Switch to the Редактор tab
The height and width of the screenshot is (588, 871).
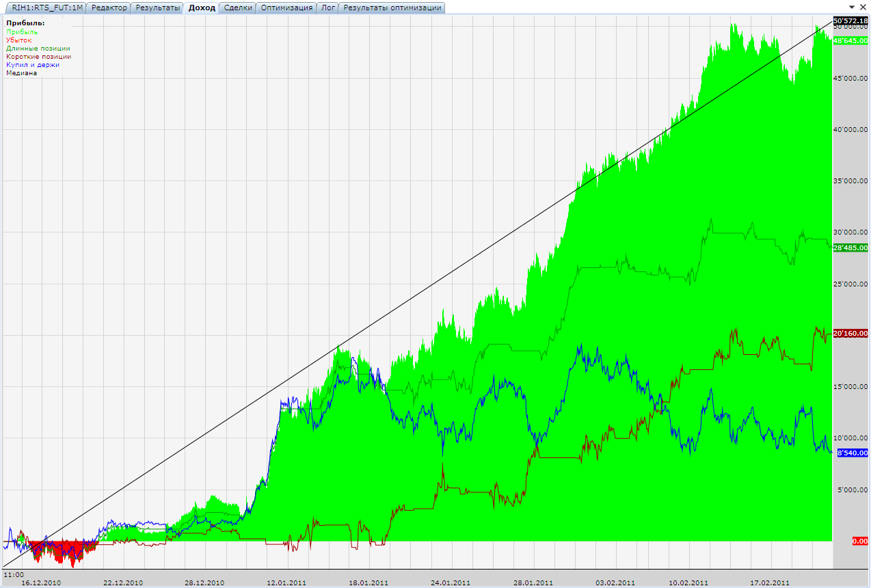click(x=109, y=8)
